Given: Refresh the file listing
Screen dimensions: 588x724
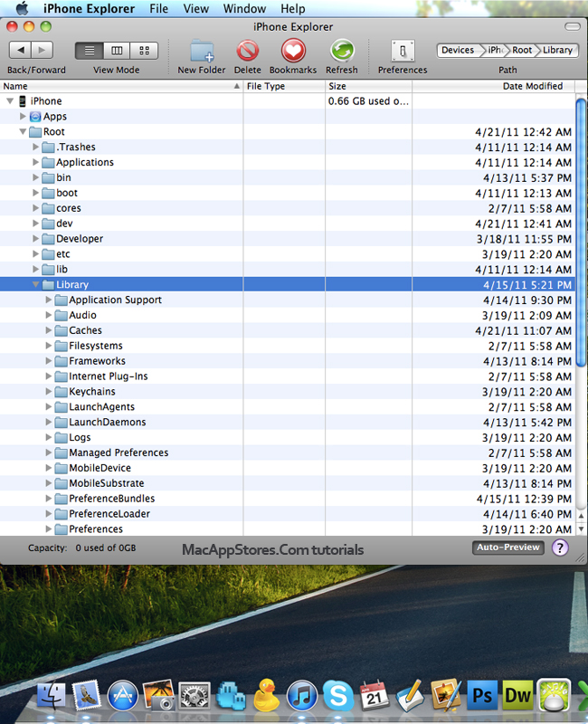Looking at the screenshot, I should point(342,51).
